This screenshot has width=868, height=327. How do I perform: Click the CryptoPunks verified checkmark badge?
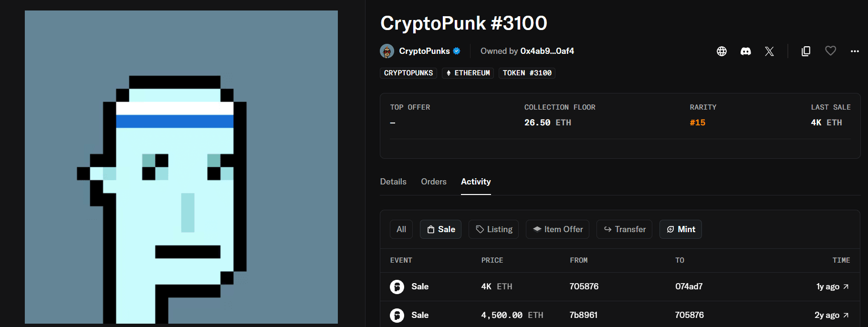pyautogui.click(x=457, y=51)
